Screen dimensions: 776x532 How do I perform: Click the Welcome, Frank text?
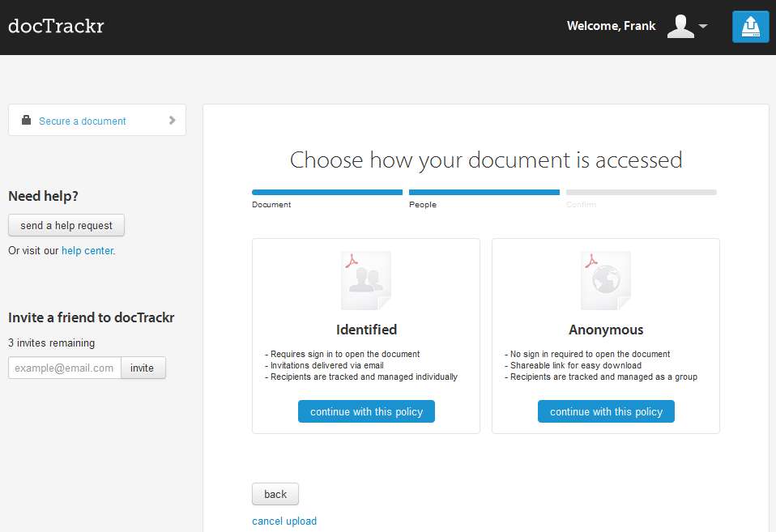coord(612,26)
